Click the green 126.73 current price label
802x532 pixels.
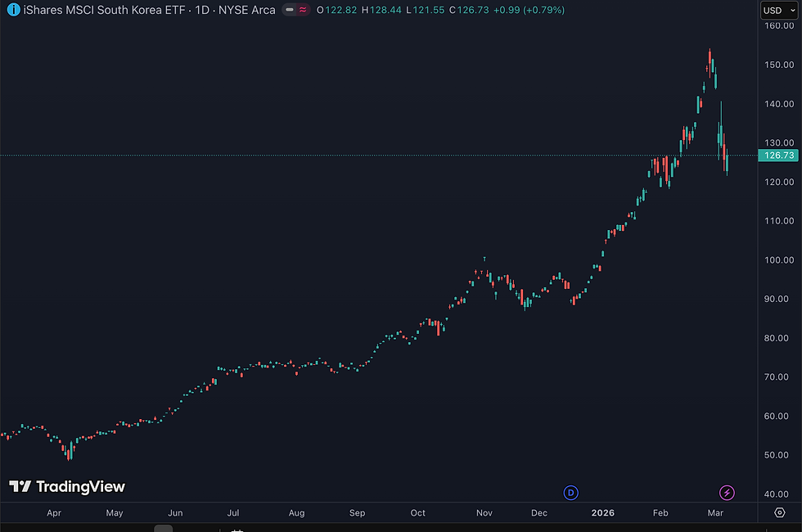click(x=778, y=155)
